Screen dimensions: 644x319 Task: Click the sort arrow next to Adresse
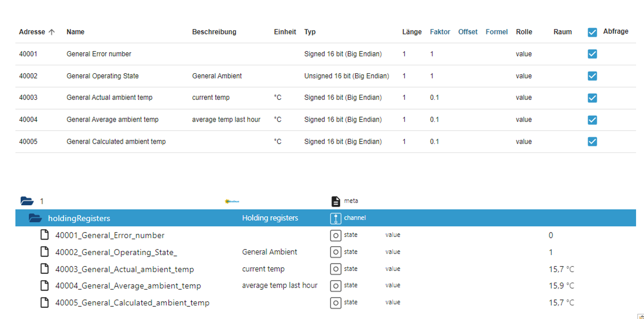[52, 32]
